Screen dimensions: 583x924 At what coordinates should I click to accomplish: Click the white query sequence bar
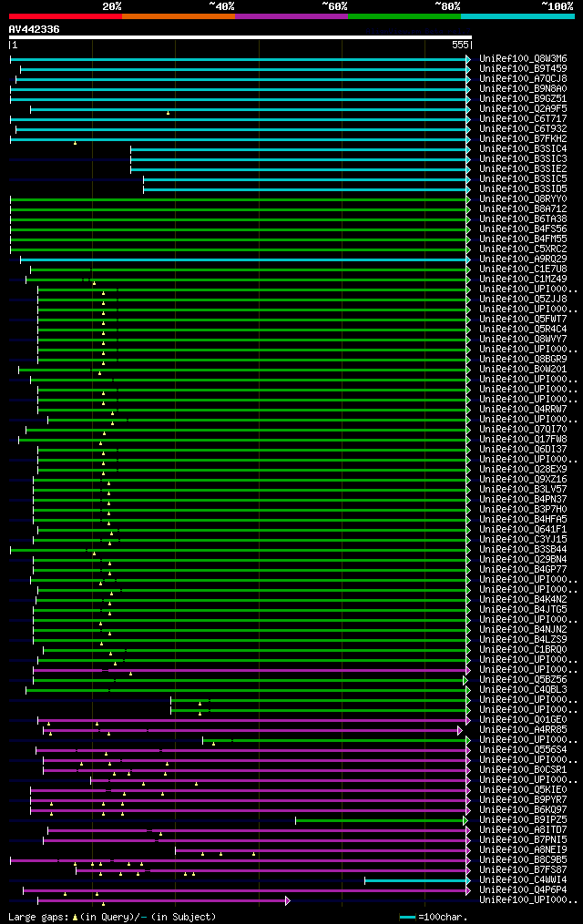(240, 37)
